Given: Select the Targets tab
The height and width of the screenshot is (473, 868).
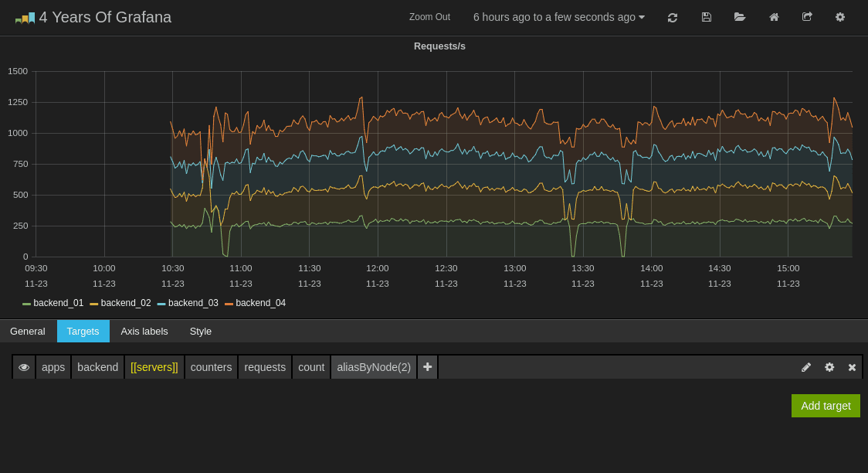Looking at the screenshot, I should pyautogui.click(x=83, y=332).
